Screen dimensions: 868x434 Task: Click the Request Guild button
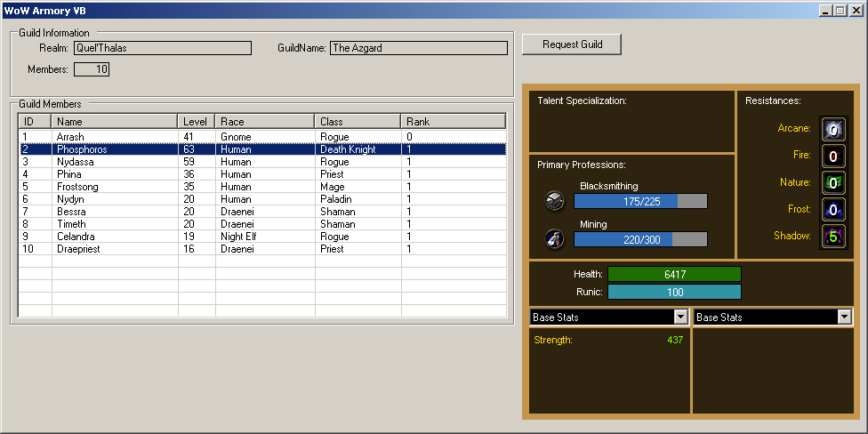[572, 44]
